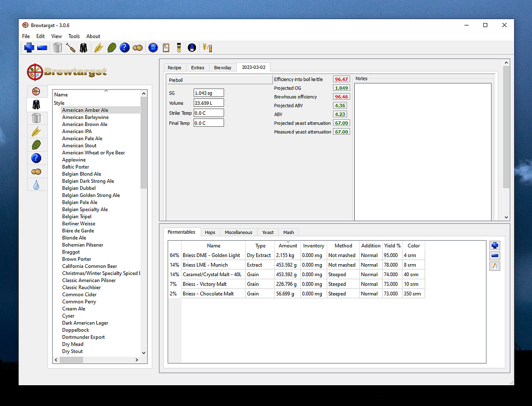Switch to the Brewday tab

[223, 67]
